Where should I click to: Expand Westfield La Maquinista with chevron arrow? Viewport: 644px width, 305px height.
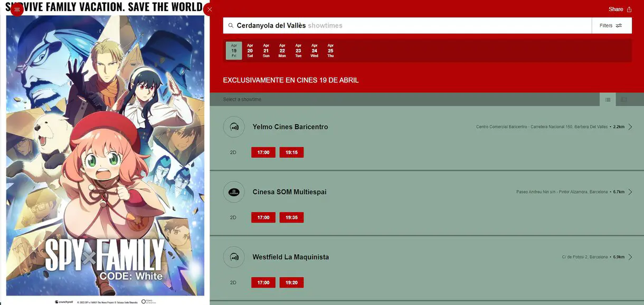pyautogui.click(x=630, y=257)
